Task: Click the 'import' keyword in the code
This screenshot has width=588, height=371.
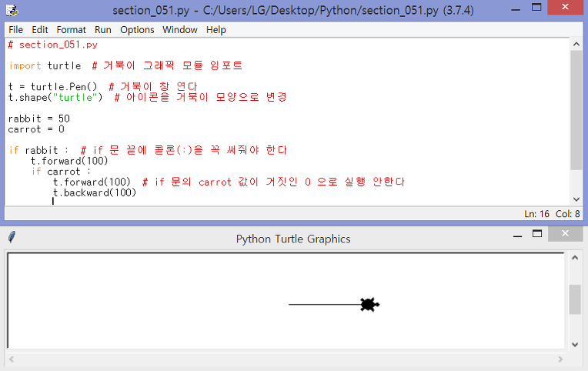Action: click(x=25, y=65)
